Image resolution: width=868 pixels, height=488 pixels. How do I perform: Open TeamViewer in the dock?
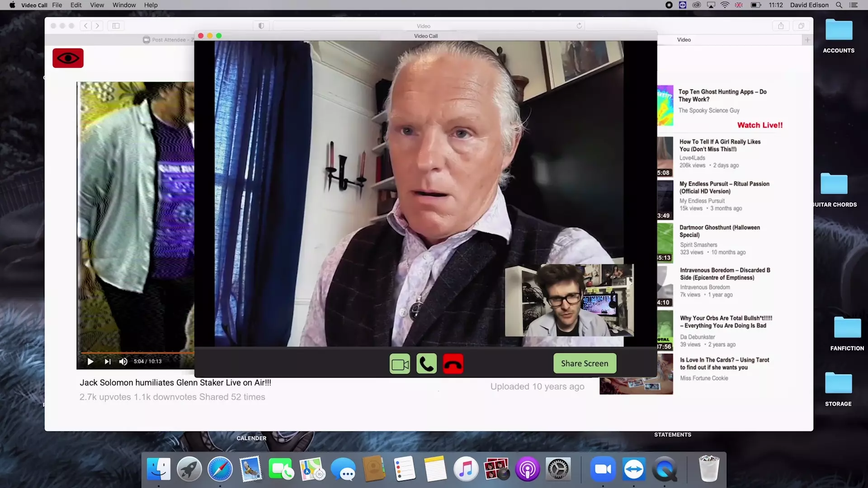634,469
